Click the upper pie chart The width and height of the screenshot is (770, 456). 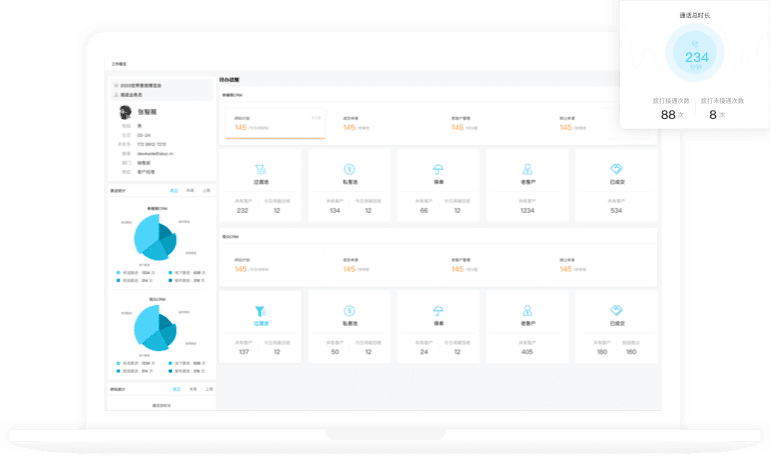(154, 238)
